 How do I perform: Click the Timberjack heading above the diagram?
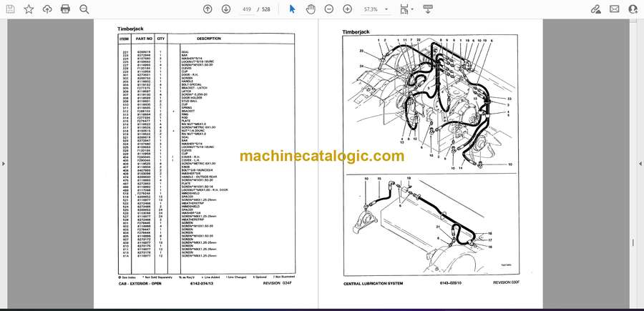click(x=356, y=32)
